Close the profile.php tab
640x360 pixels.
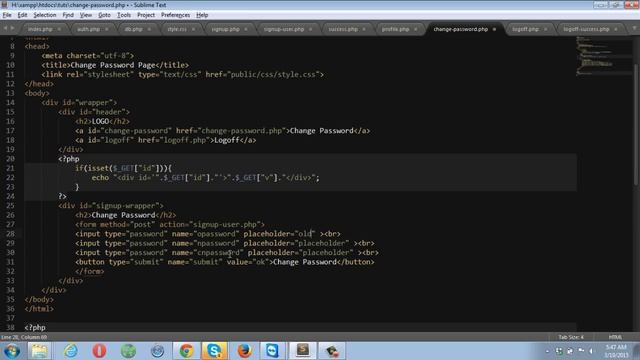416,29
